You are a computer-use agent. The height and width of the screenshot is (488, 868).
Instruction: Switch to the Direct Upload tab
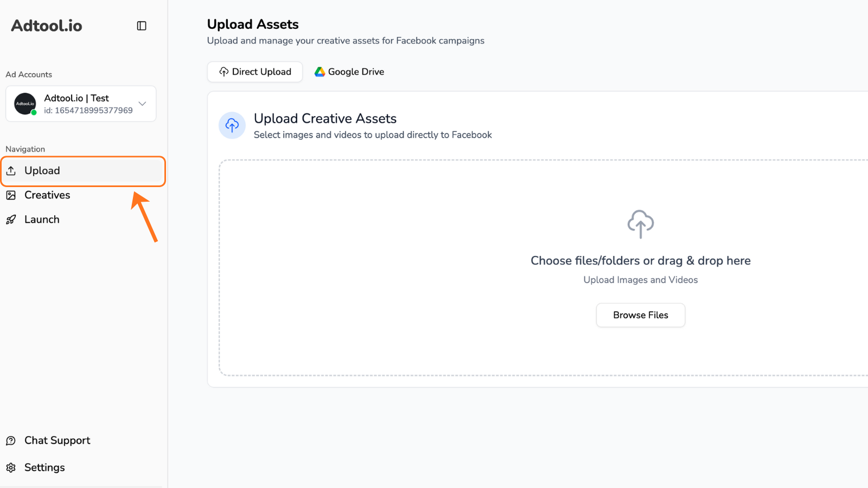click(x=254, y=71)
